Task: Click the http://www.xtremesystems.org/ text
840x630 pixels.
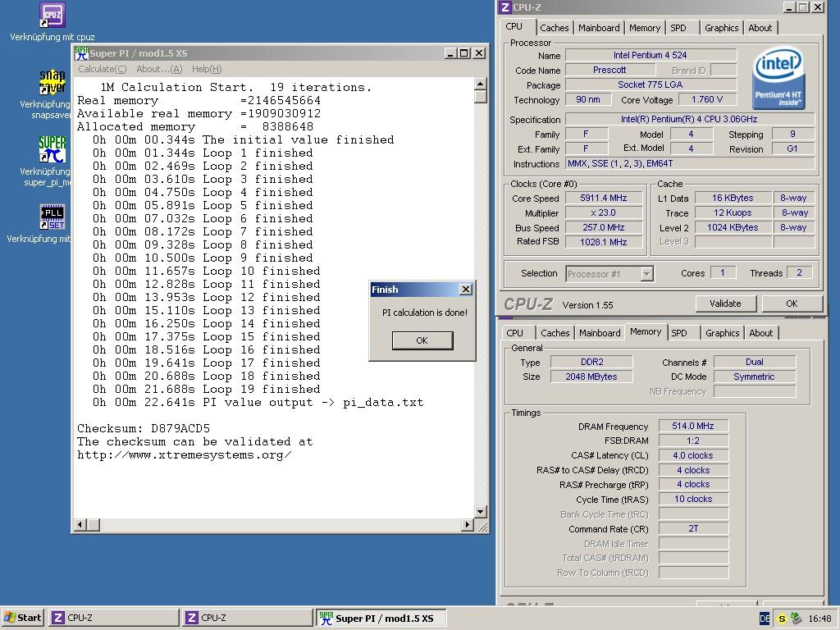Action: (185, 454)
